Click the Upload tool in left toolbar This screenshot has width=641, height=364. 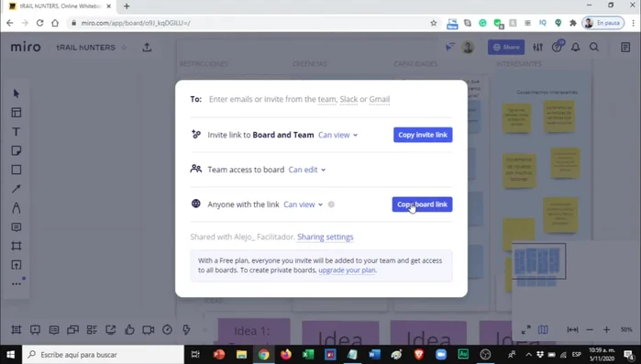tap(17, 265)
